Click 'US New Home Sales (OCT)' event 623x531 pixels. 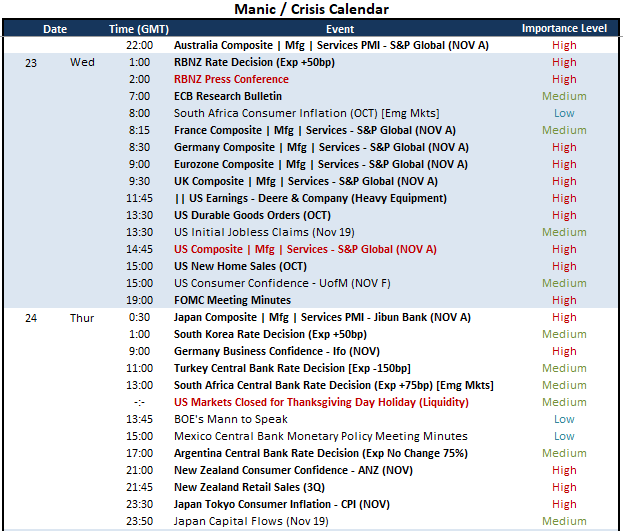point(240,266)
